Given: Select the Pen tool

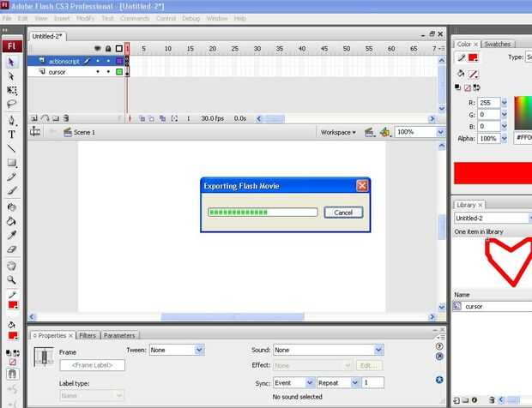Looking at the screenshot, I should [x=11, y=120].
